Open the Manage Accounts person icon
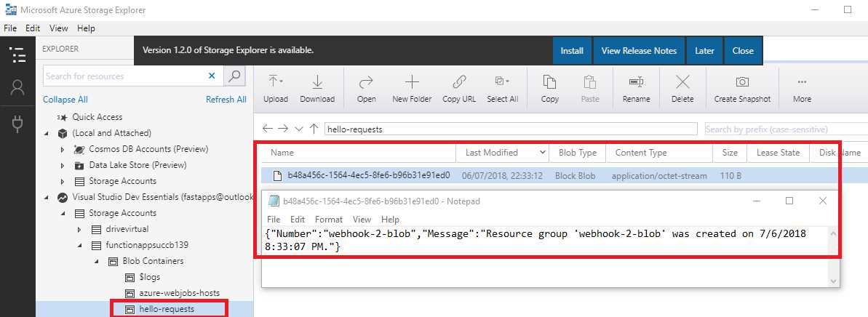 click(17, 87)
